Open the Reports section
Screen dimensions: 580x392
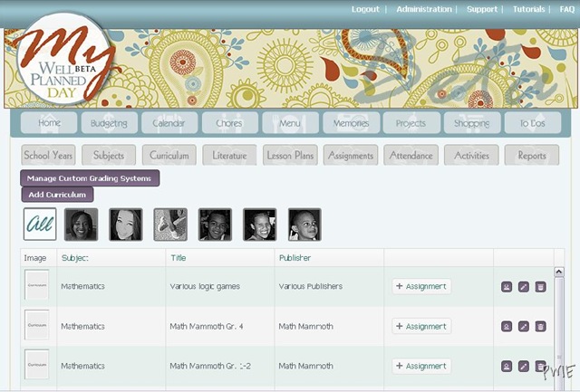(532, 155)
